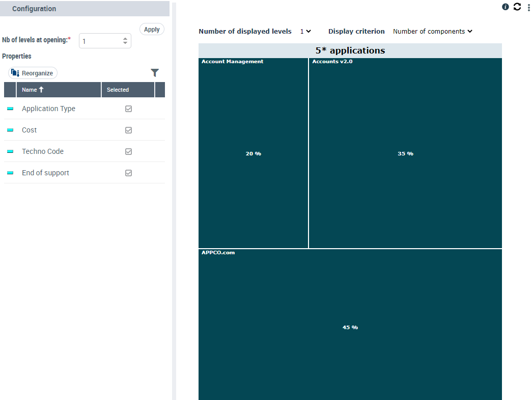This screenshot has height=400, width=532.
Task: Sort by the Name column header
Action: coord(33,90)
